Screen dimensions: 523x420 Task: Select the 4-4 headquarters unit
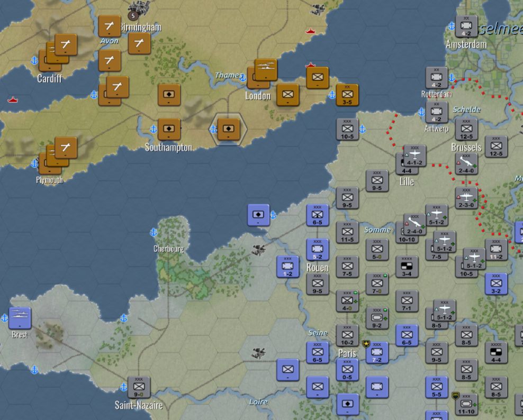click(x=496, y=353)
